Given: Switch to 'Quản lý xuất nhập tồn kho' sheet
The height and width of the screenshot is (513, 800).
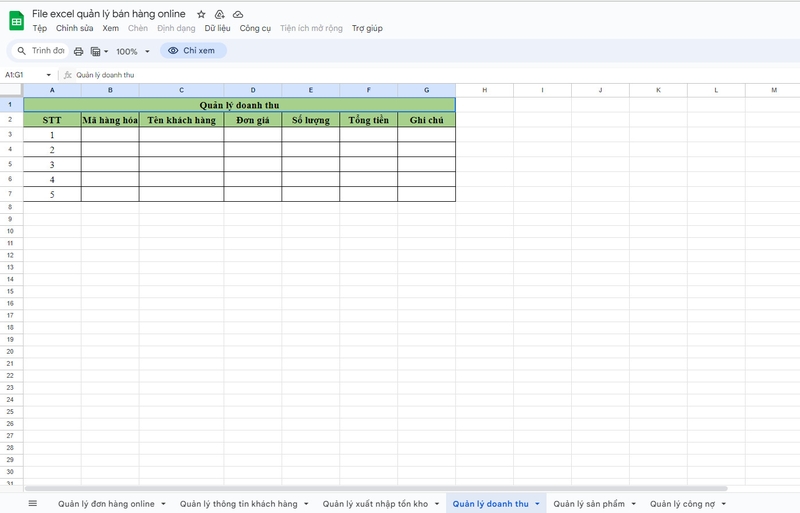Looking at the screenshot, I should pyautogui.click(x=375, y=504).
